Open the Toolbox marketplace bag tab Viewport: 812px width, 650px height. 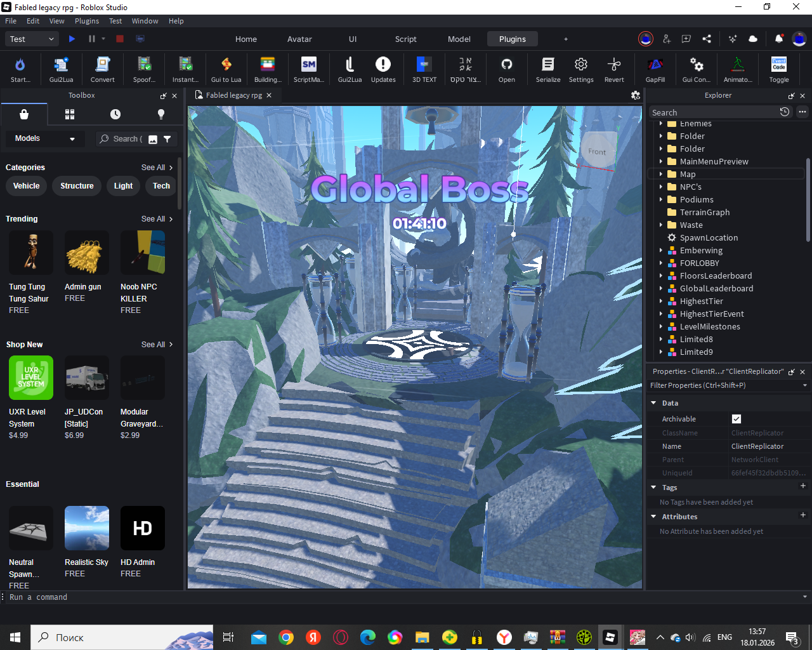[x=24, y=114]
